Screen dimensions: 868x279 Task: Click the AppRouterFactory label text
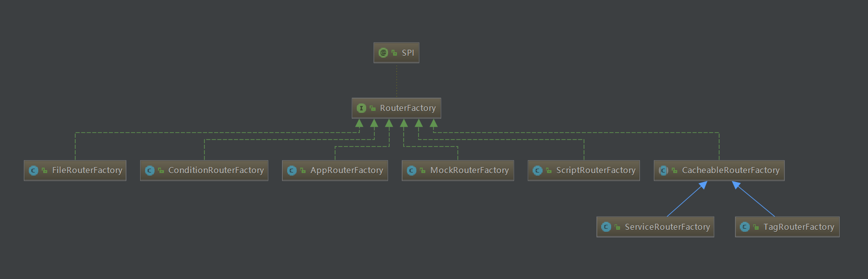point(347,170)
